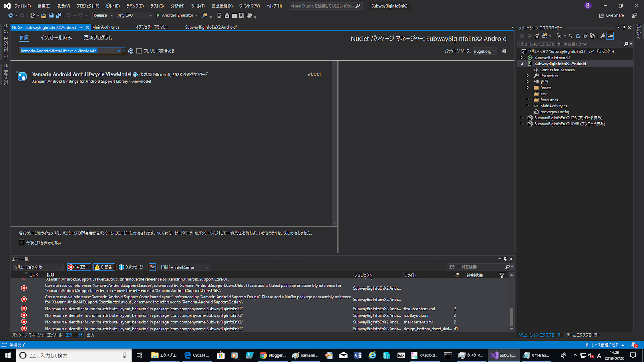This screenshot has width=644, height=362.
Task: Switch to the MainActivity.cs tab
Action: tap(106, 27)
